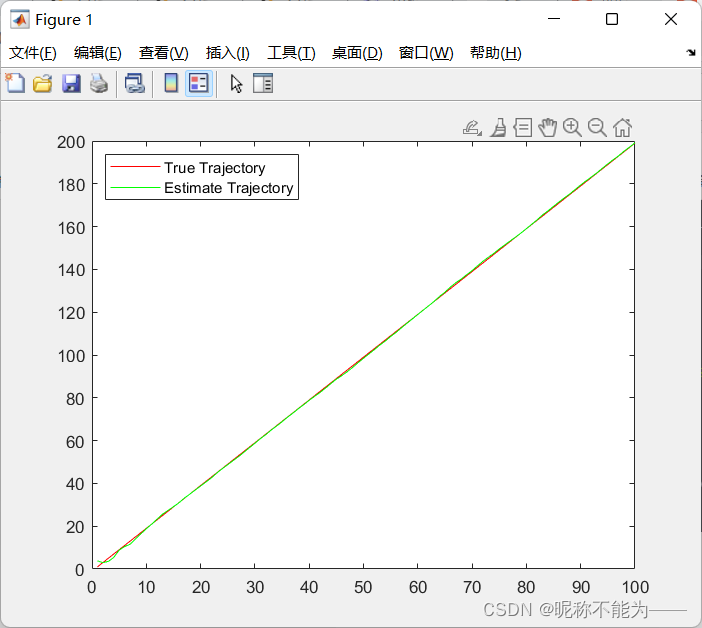This screenshot has width=702, height=628.
Task: Toggle the Insert Legend toolbar button
Action: point(199,83)
